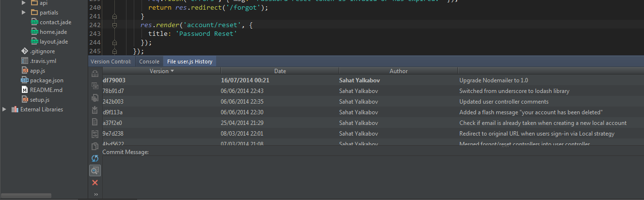This screenshot has height=200, width=644.
Task: Click the home.jade file icon
Action: (34, 32)
